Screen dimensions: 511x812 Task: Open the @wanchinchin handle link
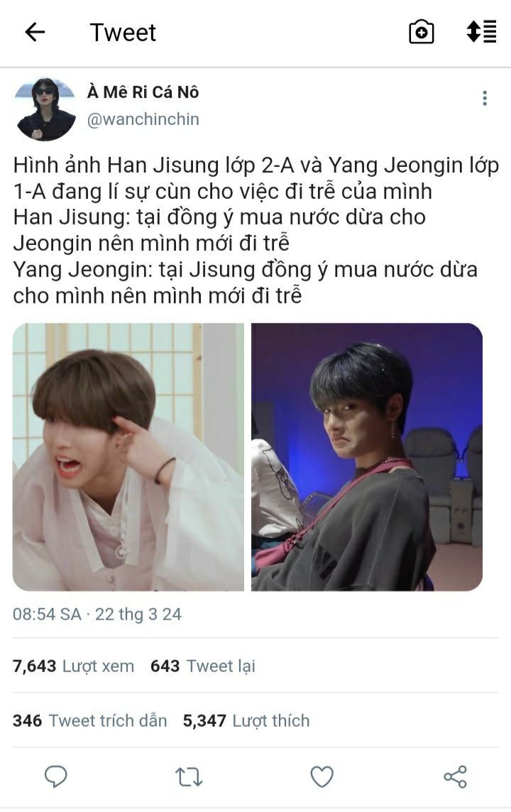click(x=143, y=119)
